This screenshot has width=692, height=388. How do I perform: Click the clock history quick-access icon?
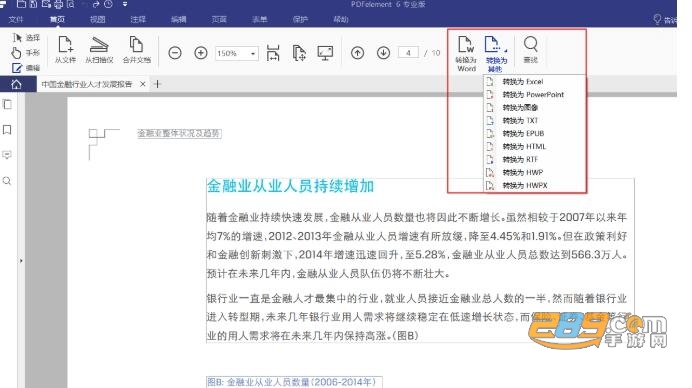108,4
